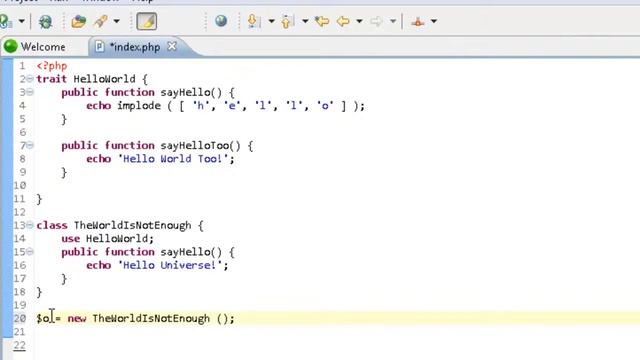Select the *index.php editor tab

point(135,47)
